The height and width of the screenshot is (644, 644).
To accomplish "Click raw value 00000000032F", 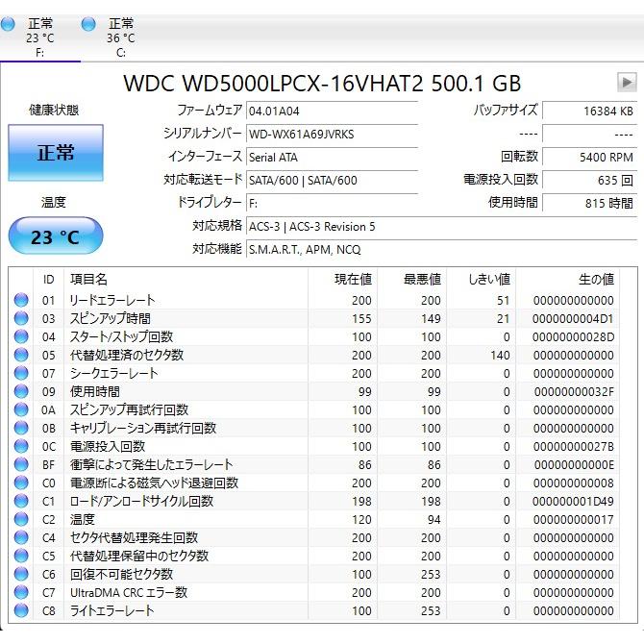I will point(574,392).
